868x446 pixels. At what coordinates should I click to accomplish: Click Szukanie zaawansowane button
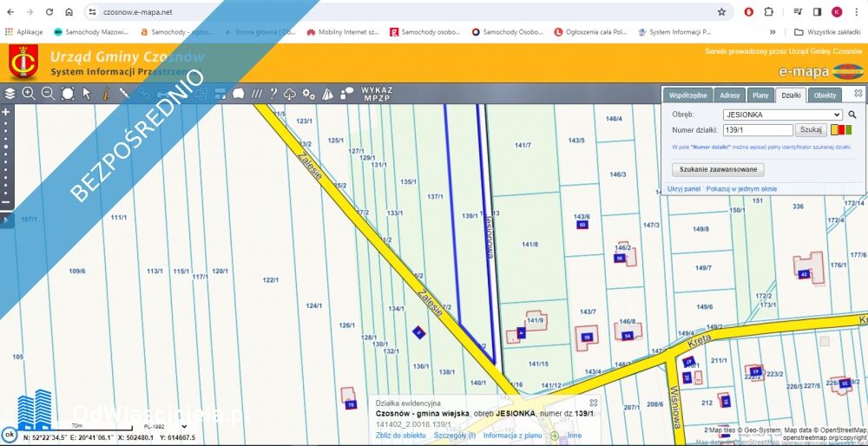point(718,170)
